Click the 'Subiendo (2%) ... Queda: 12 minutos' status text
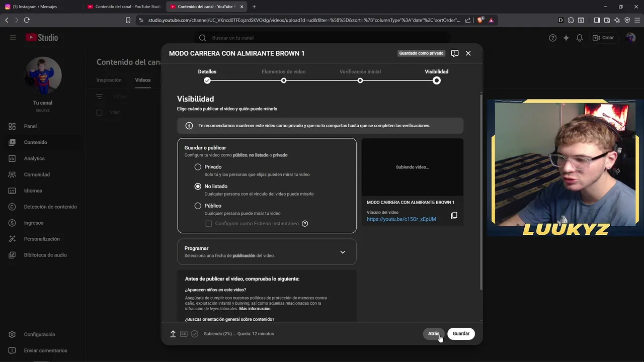This screenshot has width=644, height=362. [239, 334]
